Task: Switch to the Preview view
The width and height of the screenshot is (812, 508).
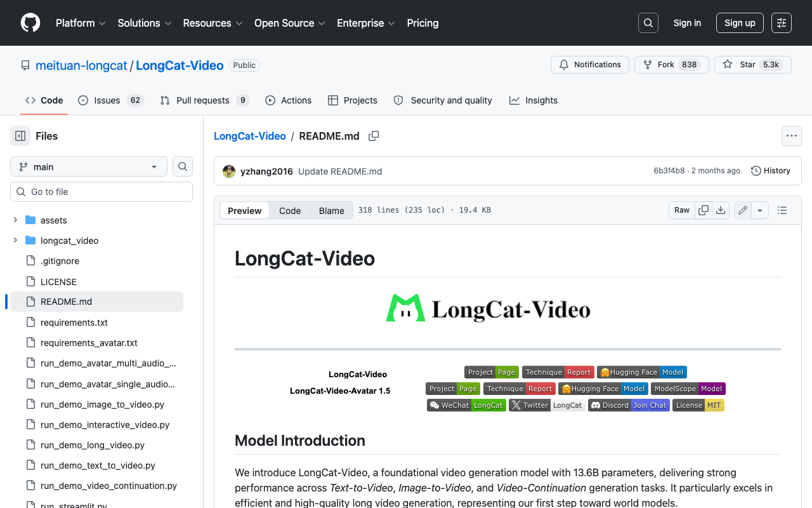Action: tap(244, 211)
